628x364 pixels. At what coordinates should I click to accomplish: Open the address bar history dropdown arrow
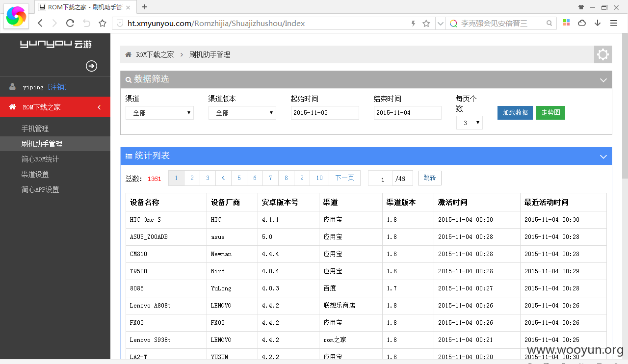coord(440,24)
